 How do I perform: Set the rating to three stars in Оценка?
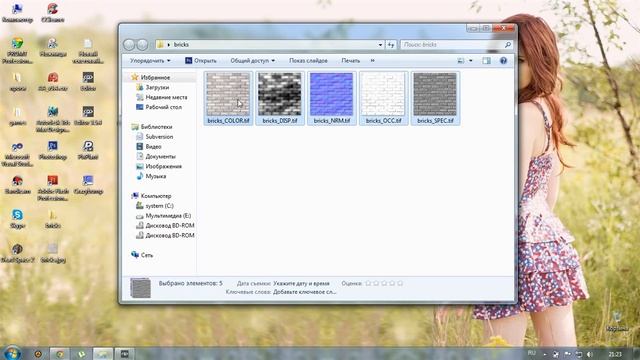click(384, 283)
